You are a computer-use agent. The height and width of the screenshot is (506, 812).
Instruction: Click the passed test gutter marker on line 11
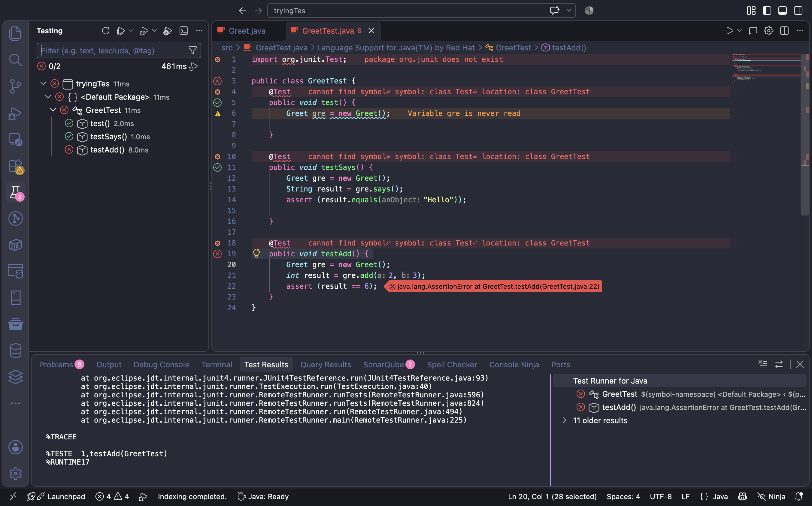click(218, 167)
